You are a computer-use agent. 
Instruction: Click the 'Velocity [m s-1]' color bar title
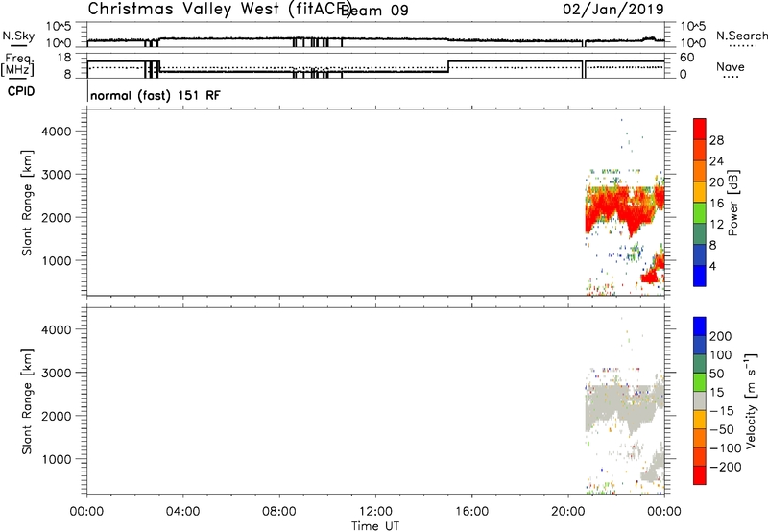[x=751, y=401]
